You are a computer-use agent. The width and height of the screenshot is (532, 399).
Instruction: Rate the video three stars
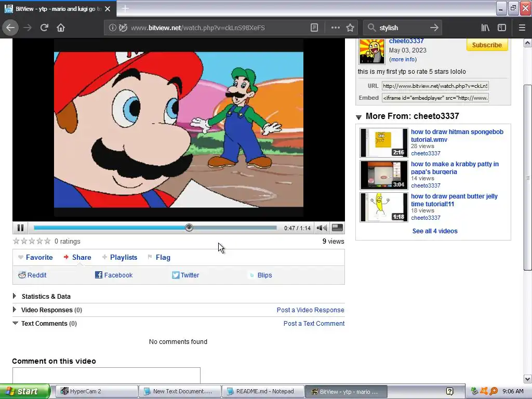32,241
